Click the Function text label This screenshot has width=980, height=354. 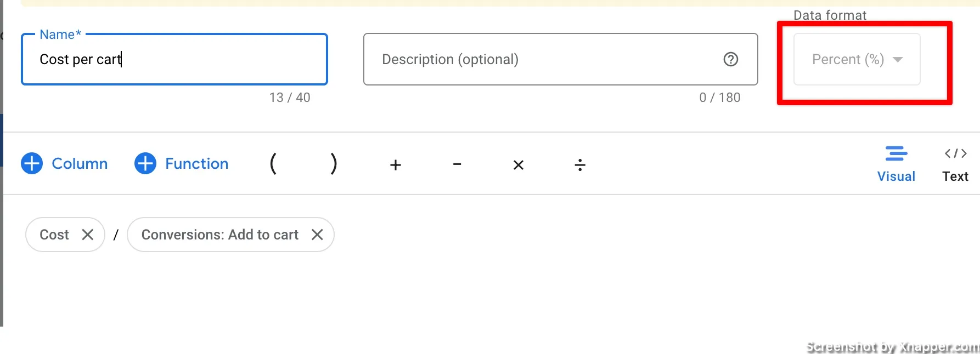coord(196,163)
